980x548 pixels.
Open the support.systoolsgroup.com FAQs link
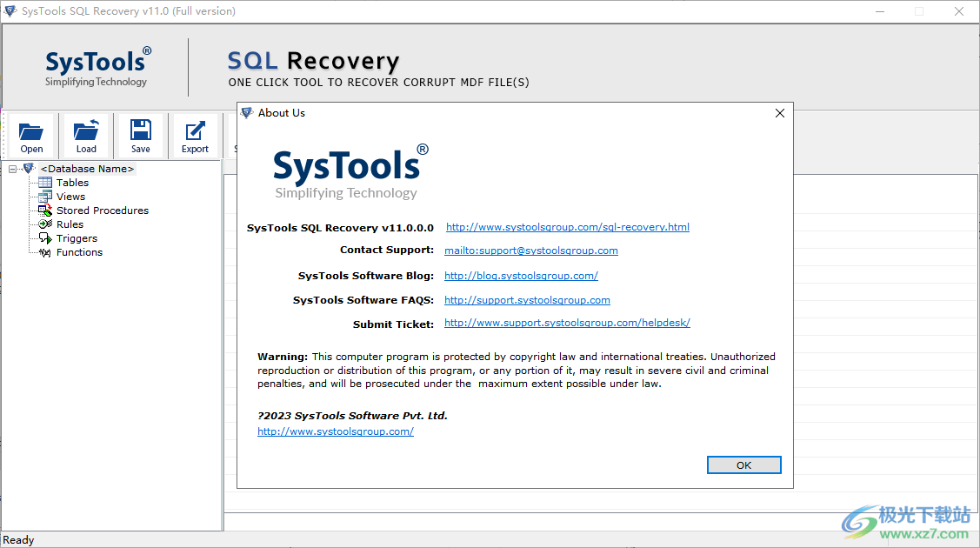(527, 300)
